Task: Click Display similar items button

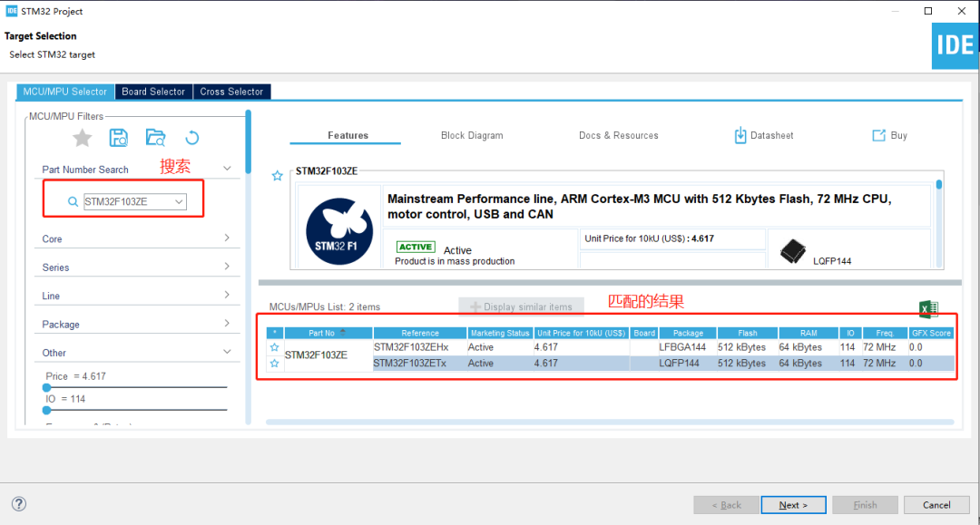Action: [521, 307]
